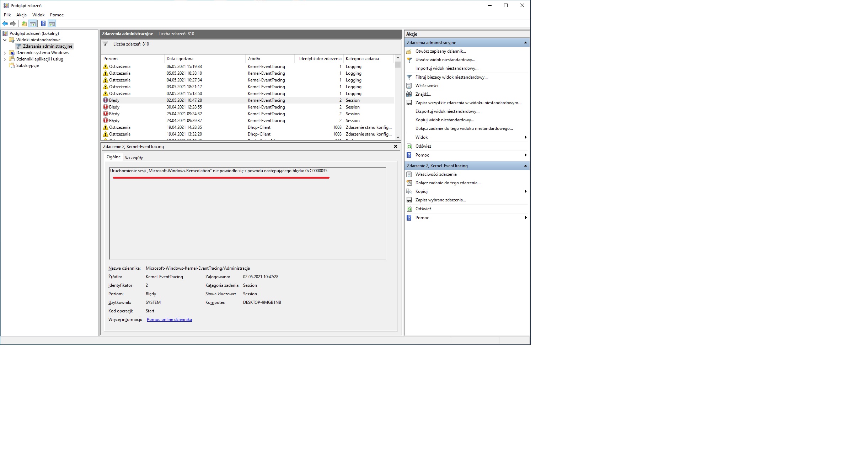Toggle the action pane toolbar icon
The width and height of the screenshot is (868, 454).
coord(52,24)
